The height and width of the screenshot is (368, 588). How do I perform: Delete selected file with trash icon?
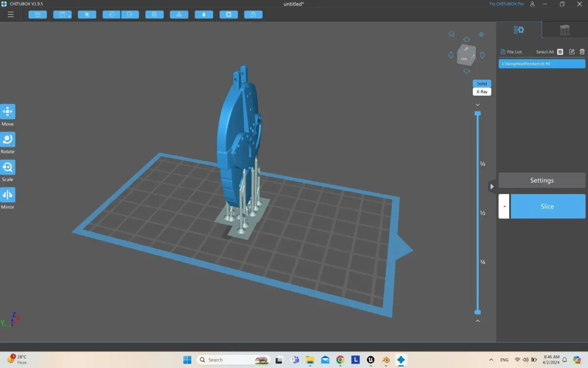(x=582, y=52)
